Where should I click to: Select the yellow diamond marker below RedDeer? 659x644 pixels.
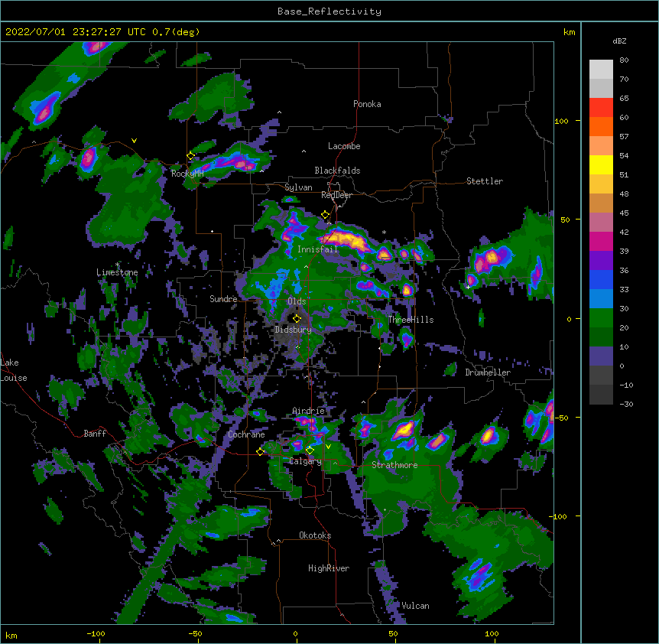[x=325, y=215]
